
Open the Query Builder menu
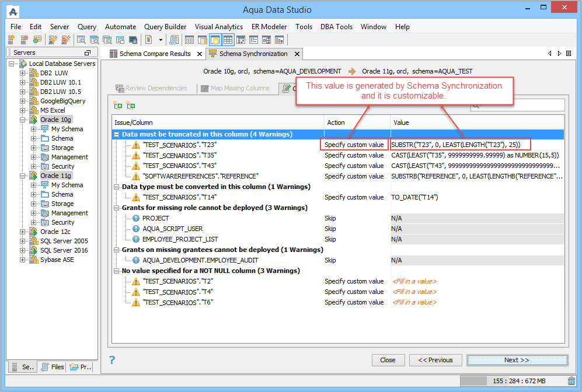point(165,27)
